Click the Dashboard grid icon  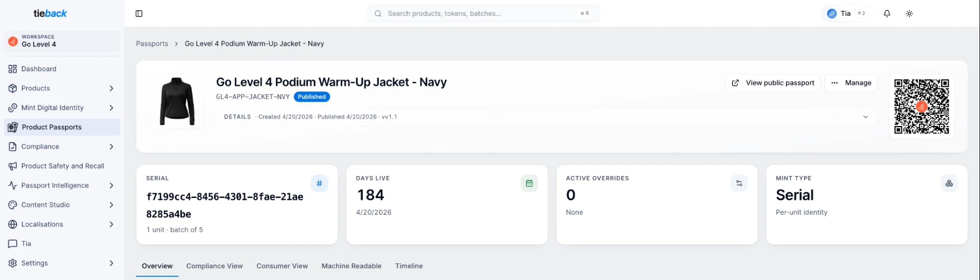coord(13,69)
